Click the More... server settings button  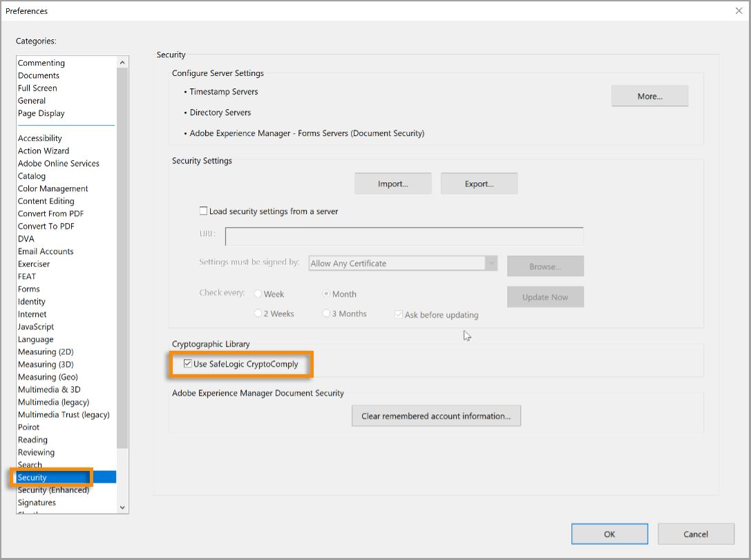click(x=649, y=97)
